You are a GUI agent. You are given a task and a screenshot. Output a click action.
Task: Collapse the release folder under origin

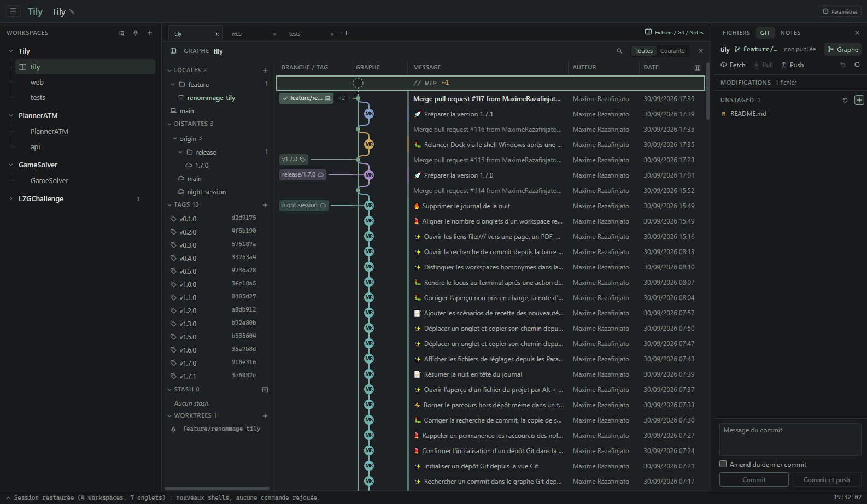point(180,152)
